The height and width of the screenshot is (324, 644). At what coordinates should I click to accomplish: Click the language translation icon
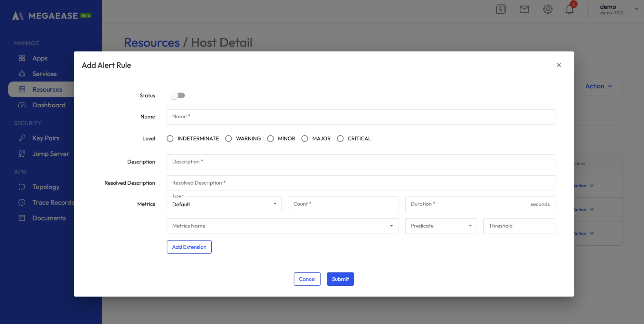coord(501,9)
